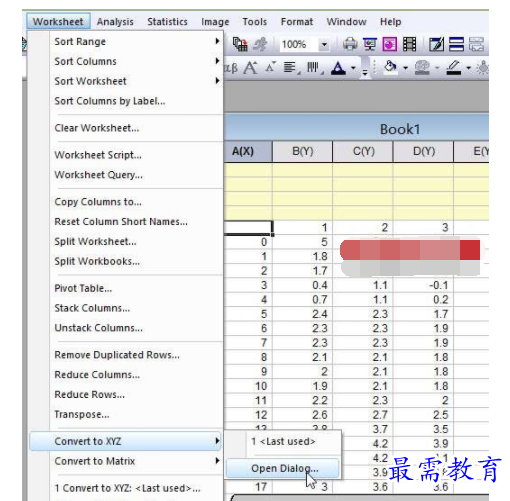Viewport: 510px width, 501px height.
Task: Click the font color A icon
Action: pyautogui.click(x=338, y=68)
